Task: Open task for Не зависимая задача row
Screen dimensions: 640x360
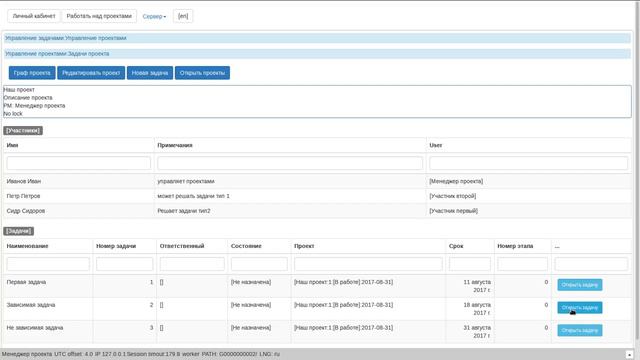Action: click(580, 330)
